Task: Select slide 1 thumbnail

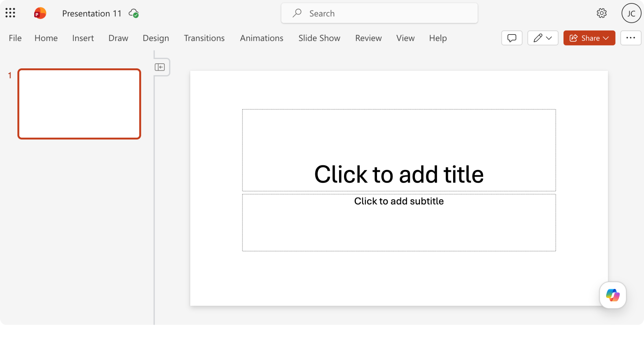Action: point(79,104)
